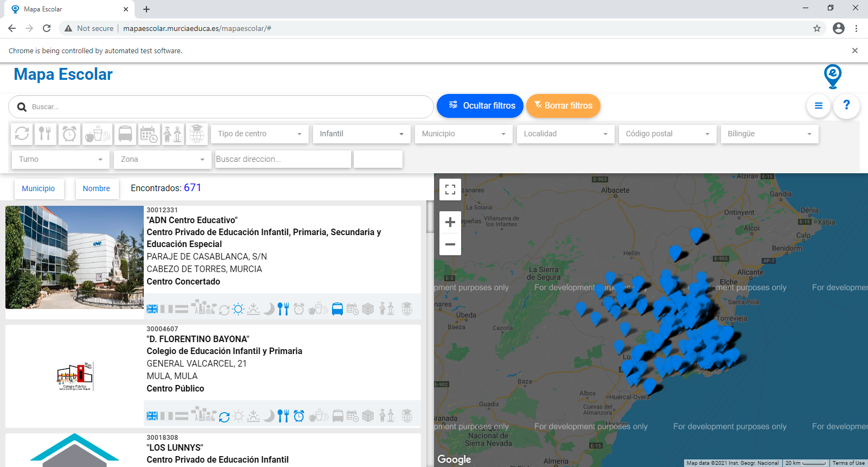The height and width of the screenshot is (467, 868).
Task: Click blue bus icon in ADN row
Action: point(337,309)
